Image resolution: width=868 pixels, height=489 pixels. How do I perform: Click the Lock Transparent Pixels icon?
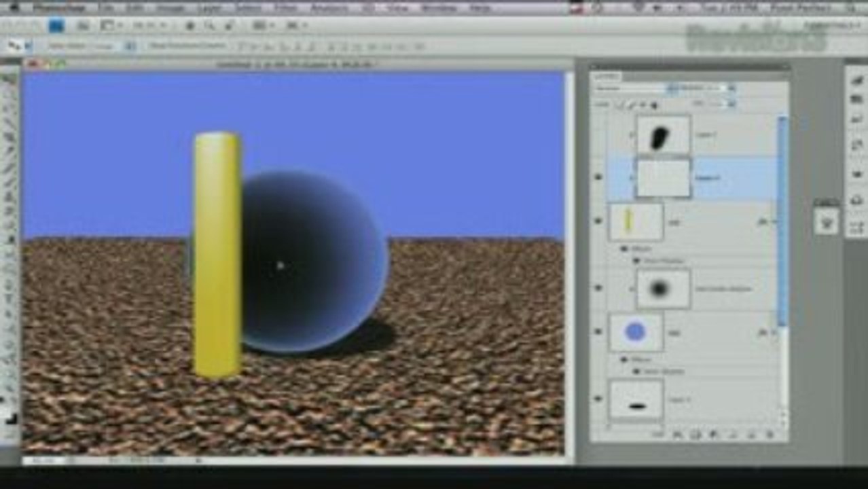[x=620, y=105]
